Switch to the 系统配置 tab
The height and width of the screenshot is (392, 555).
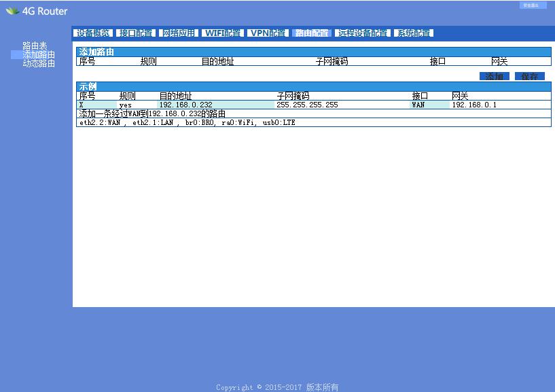click(414, 33)
